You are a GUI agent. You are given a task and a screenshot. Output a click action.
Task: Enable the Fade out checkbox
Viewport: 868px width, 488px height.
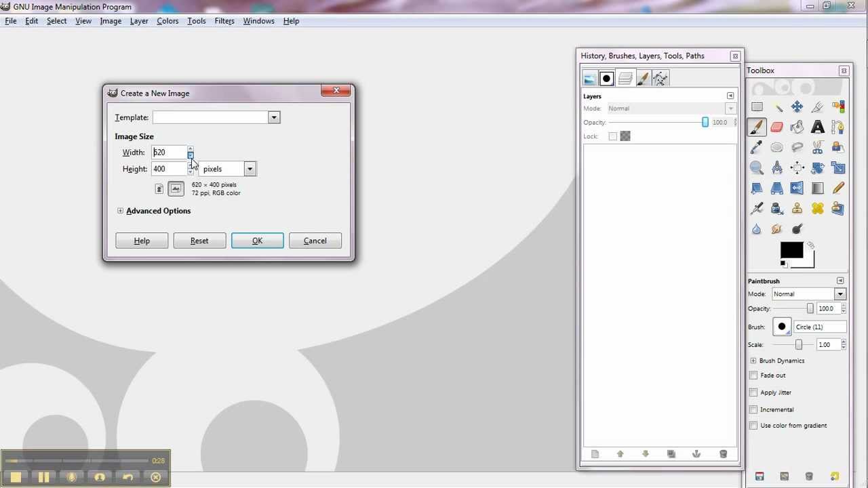point(753,375)
